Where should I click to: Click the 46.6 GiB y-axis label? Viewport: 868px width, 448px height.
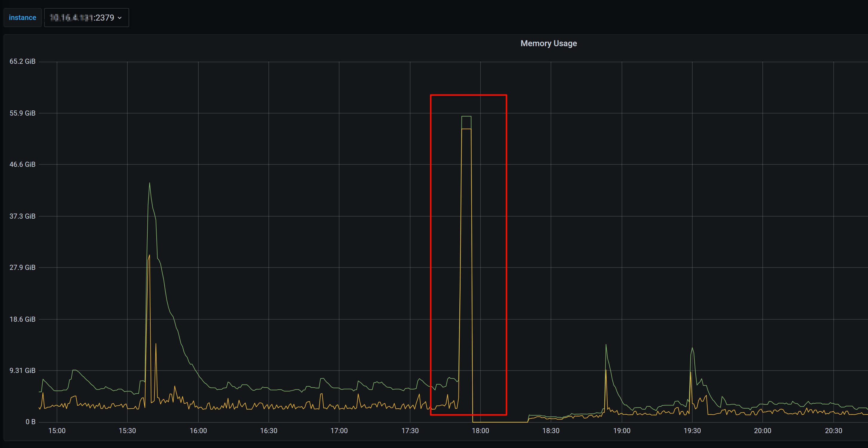pos(22,164)
